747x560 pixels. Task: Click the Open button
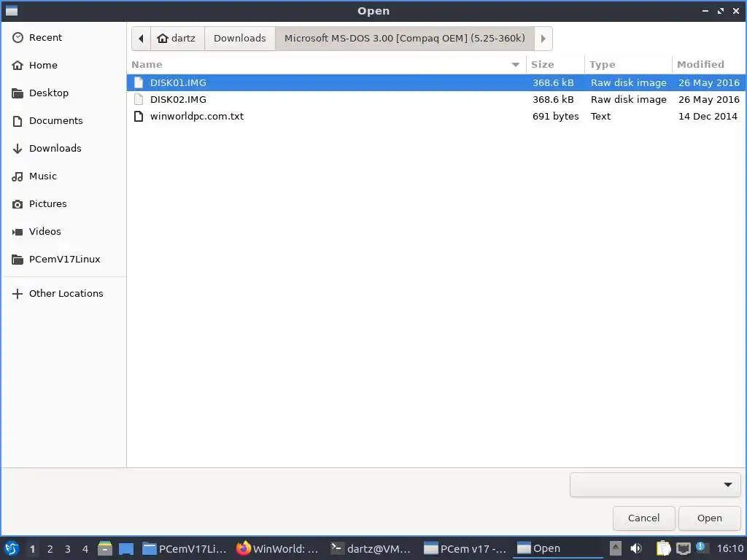(709, 518)
